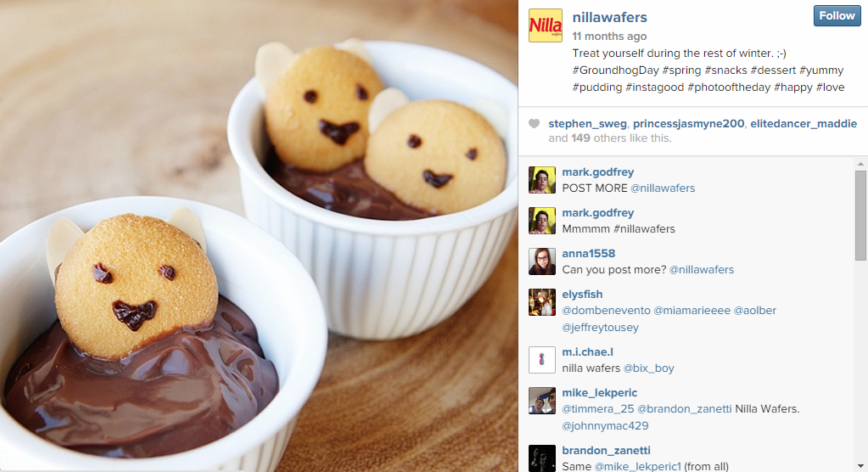
Task: Click elysfish's avatar thumbnail
Action: point(542,302)
